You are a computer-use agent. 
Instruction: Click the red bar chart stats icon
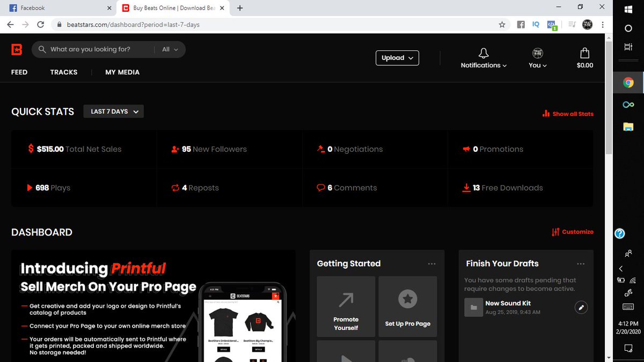point(546,114)
